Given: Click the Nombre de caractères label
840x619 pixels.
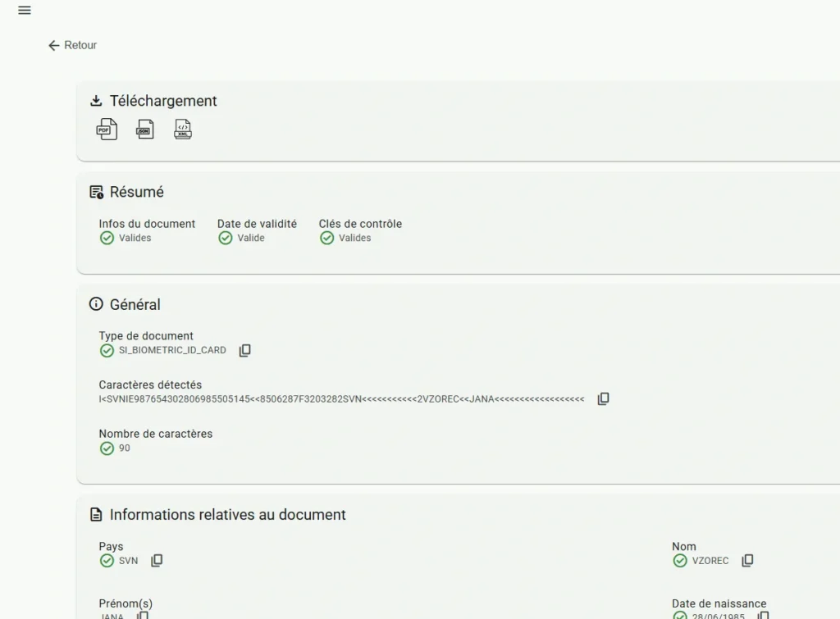Looking at the screenshot, I should [x=155, y=434].
